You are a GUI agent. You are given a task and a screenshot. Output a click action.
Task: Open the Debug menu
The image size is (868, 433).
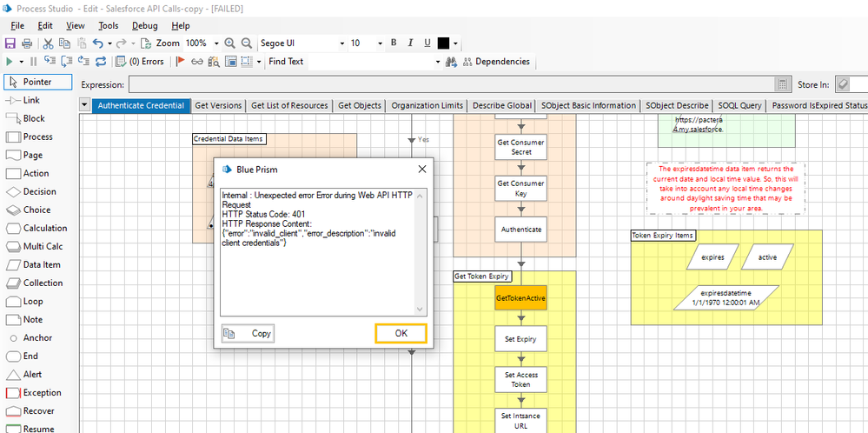145,26
